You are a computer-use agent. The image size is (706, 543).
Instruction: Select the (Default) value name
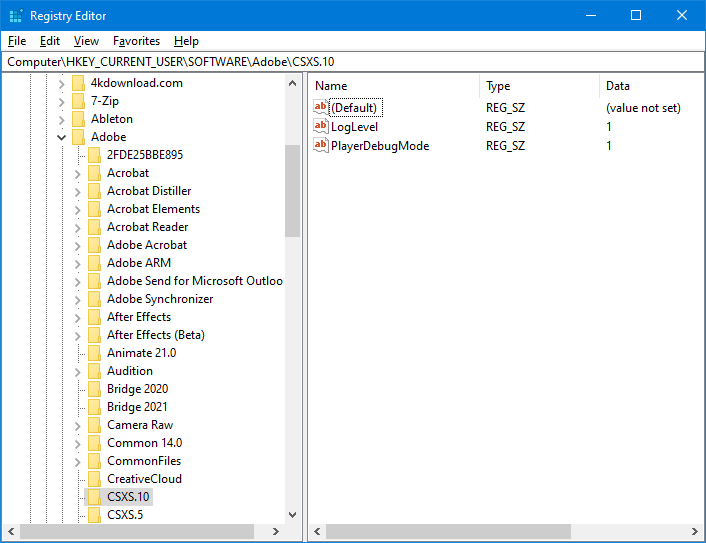click(x=356, y=108)
